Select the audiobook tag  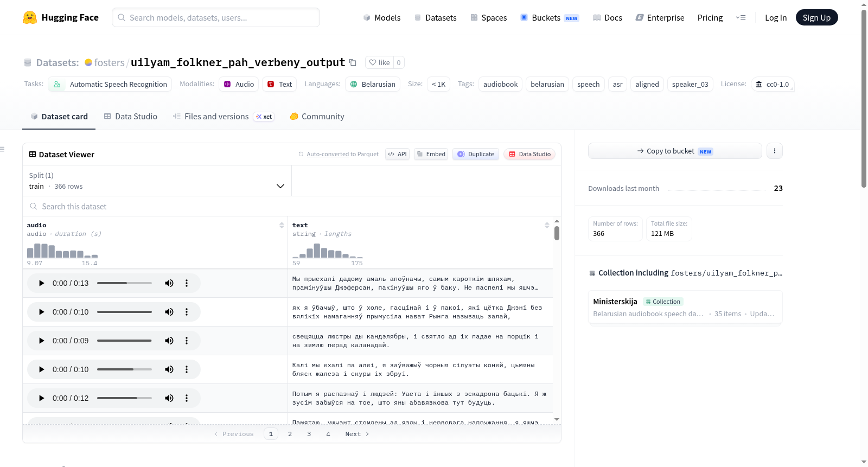click(500, 84)
